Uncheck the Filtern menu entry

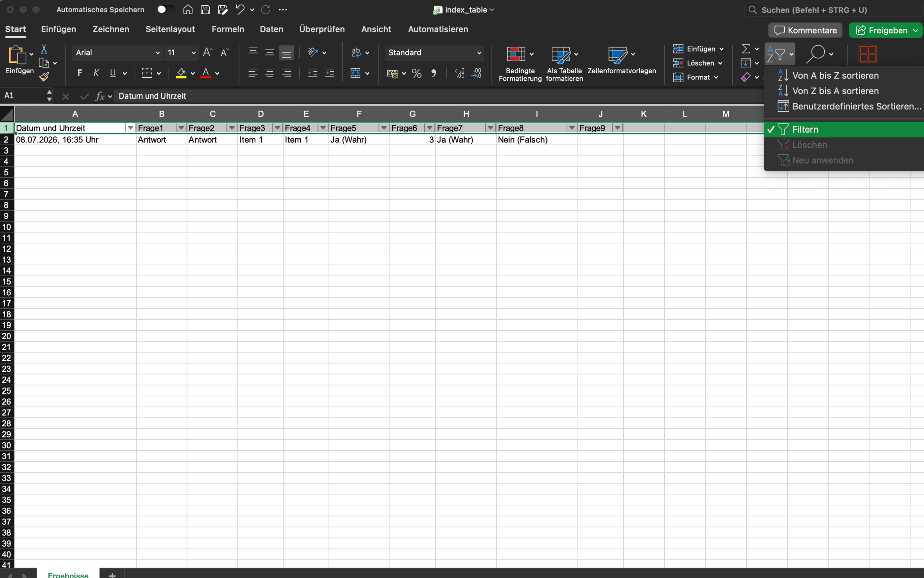click(x=844, y=129)
